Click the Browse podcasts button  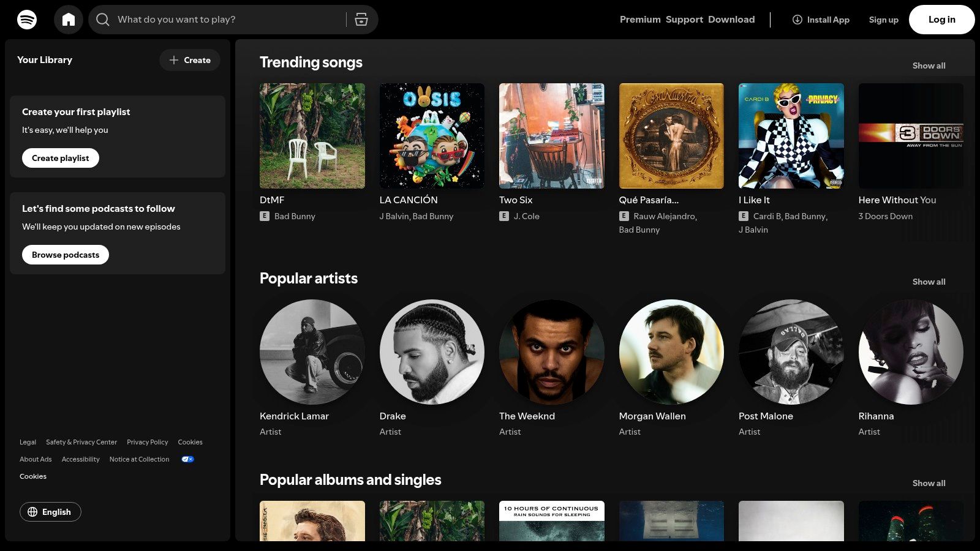coord(66,255)
